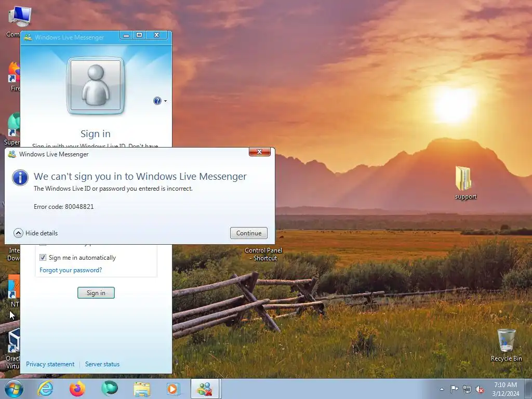
Task: Close the Windows Live Messenger main window
Action: [x=156, y=35]
